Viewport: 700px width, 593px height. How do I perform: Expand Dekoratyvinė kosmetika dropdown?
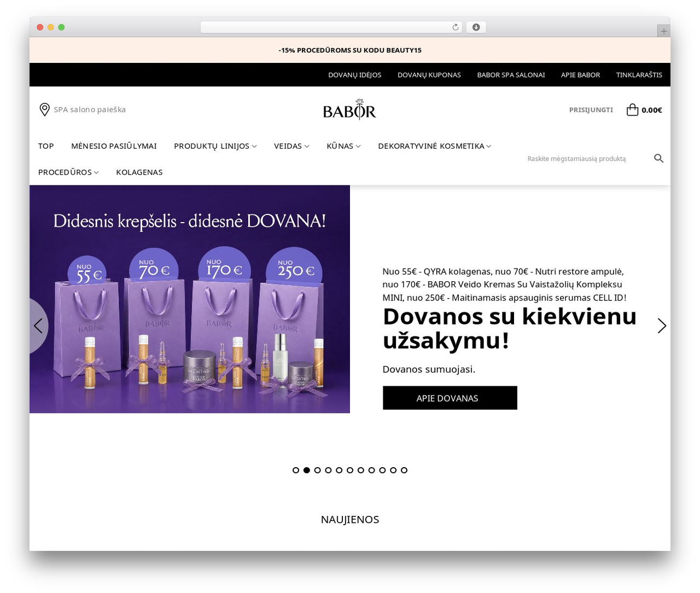[x=434, y=146]
